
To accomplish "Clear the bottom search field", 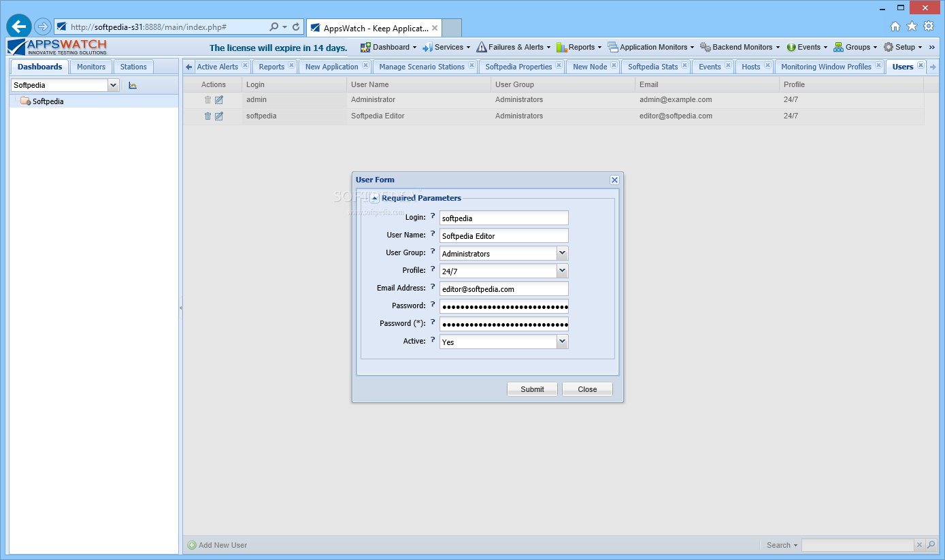I will coord(919,545).
